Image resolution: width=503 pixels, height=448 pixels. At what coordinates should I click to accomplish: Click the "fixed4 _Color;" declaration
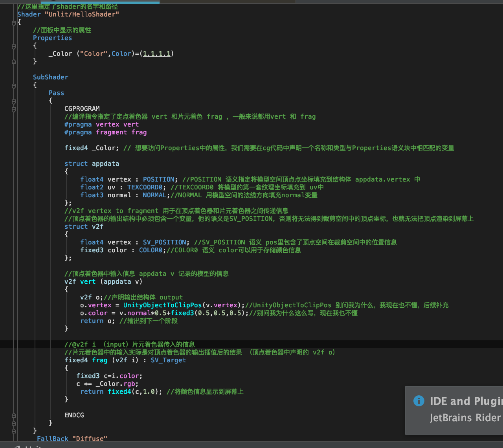(92, 148)
